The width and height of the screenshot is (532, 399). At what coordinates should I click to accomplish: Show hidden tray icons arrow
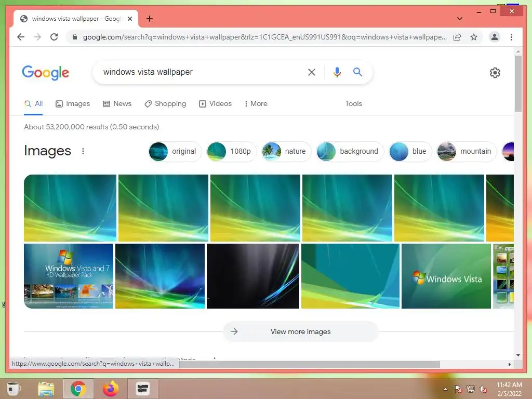click(445, 390)
